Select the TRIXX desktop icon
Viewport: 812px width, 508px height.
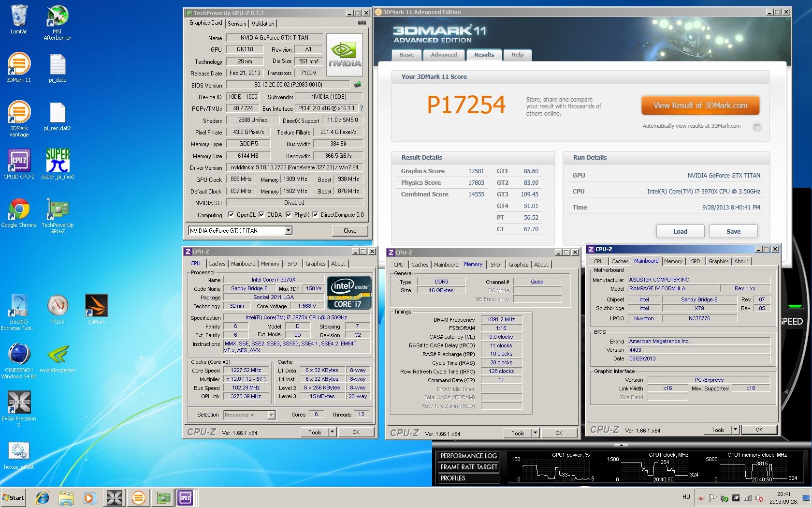pyautogui.click(x=58, y=310)
